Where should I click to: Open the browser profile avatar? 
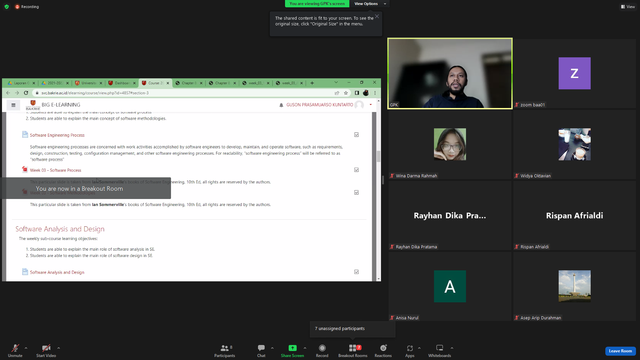366,93
